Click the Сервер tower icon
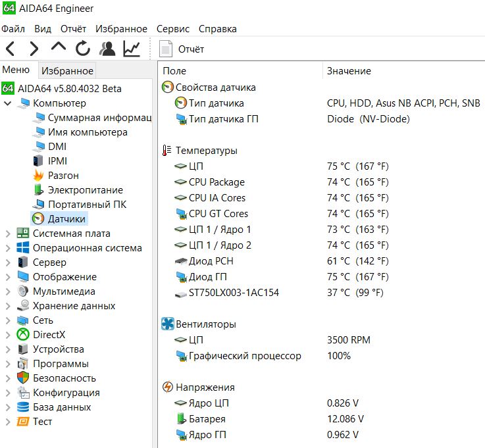This screenshot has width=485, height=448. pos(22,262)
